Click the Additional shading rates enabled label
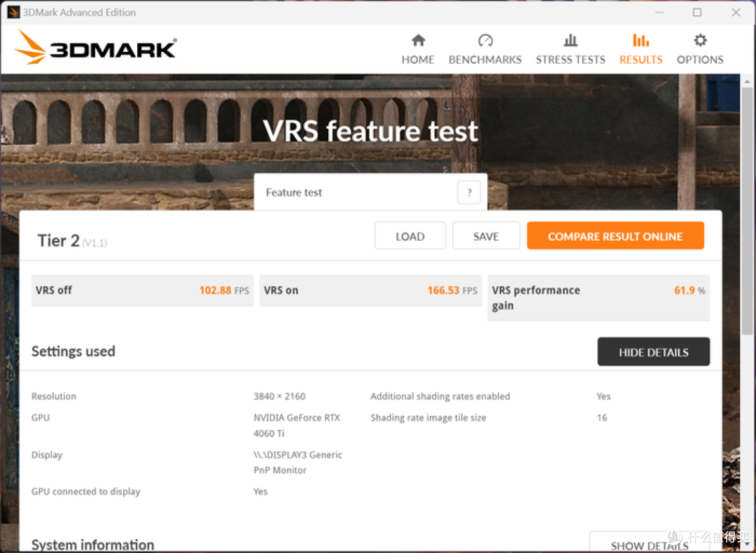Image resolution: width=756 pixels, height=553 pixels. (440, 396)
